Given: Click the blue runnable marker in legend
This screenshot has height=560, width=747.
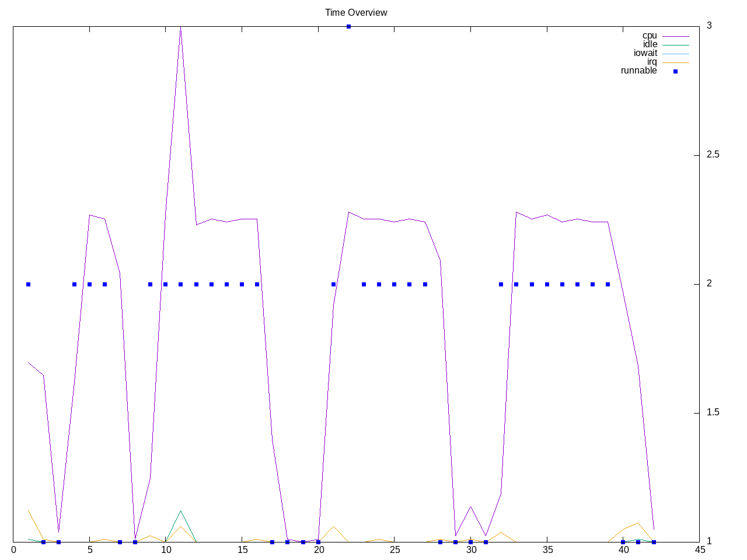Looking at the screenshot, I should (675, 71).
